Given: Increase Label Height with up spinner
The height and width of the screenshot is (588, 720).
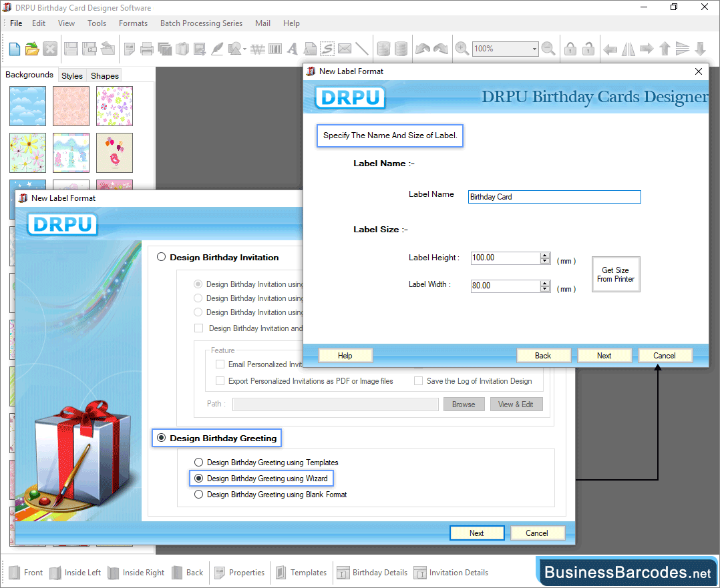Looking at the screenshot, I should point(545,255).
